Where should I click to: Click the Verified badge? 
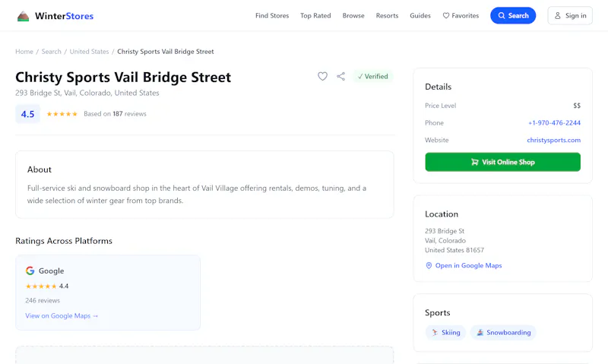click(372, 76)
